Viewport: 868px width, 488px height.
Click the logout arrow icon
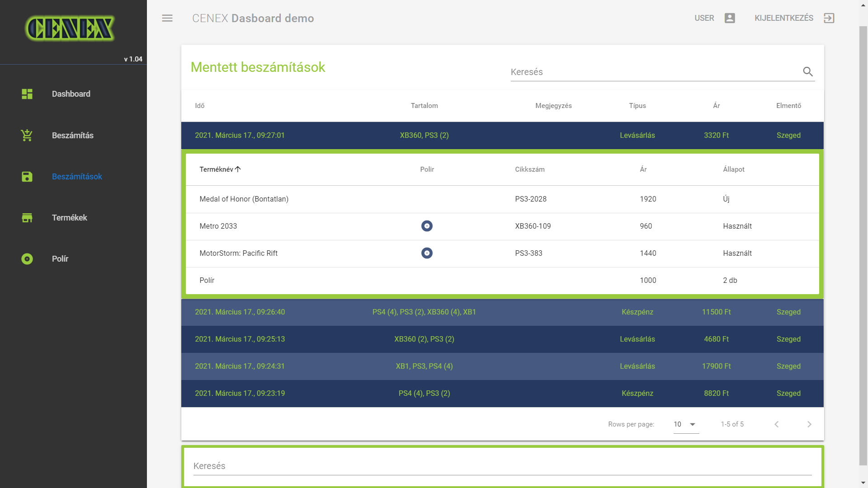(829, 18)
